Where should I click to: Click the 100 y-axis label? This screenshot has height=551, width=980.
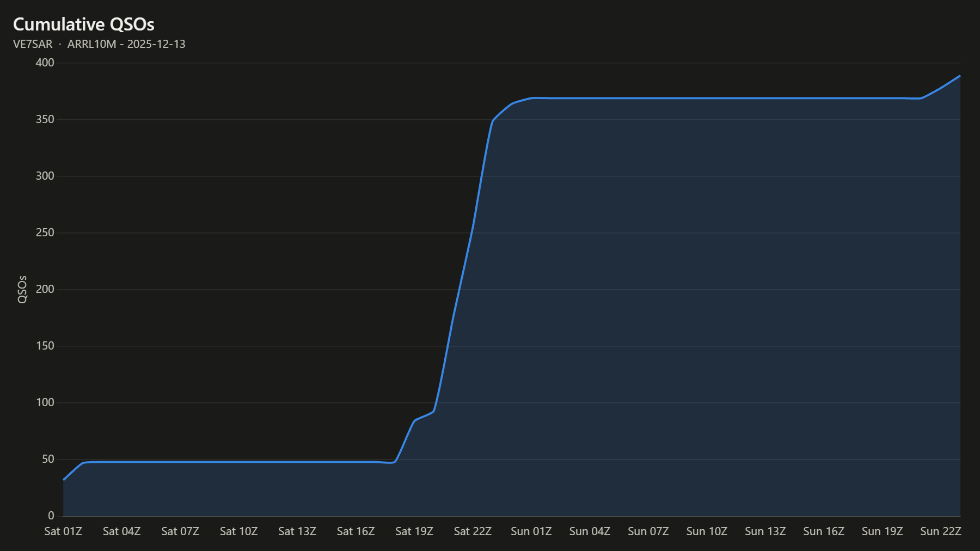pos(45,402)
